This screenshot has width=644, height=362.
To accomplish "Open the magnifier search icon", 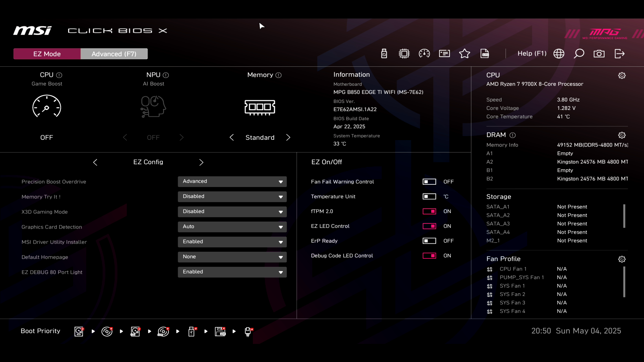I will pos(579,54).
